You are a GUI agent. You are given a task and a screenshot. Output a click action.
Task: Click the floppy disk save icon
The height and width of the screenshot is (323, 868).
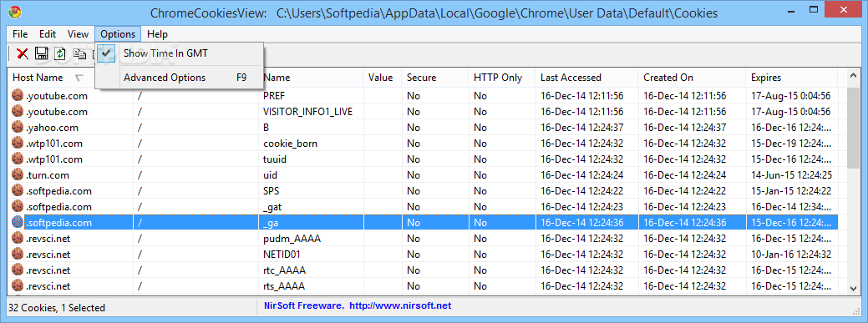click(x=42, y=53)
